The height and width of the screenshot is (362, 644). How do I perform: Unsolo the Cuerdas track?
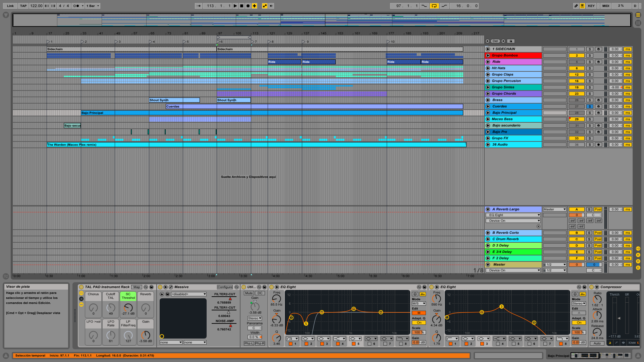pyautogui.click(x=590, y=106)
